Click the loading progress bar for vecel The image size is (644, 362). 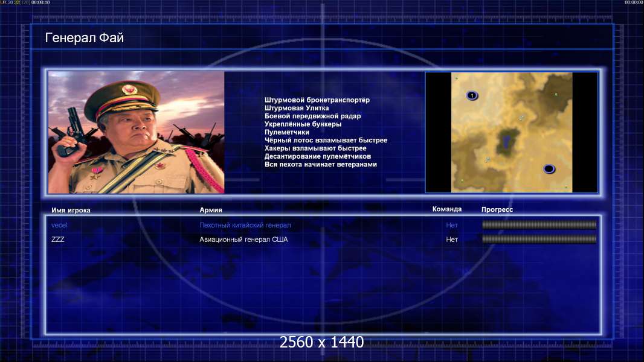[x=539, y=224]
